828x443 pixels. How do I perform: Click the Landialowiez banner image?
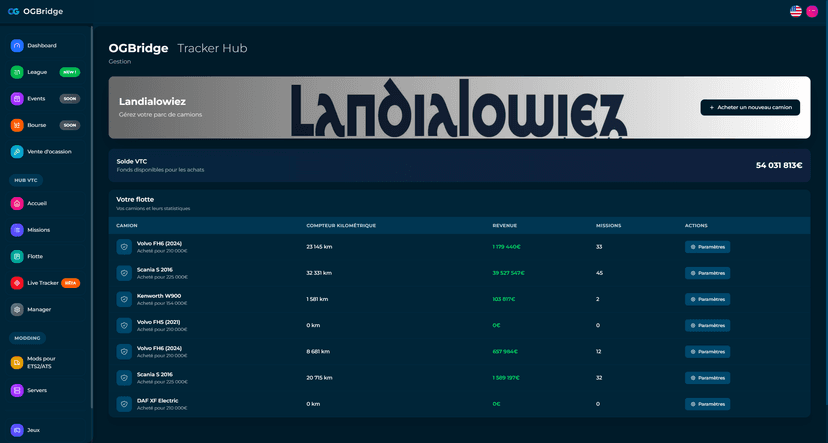pos(456,108)
